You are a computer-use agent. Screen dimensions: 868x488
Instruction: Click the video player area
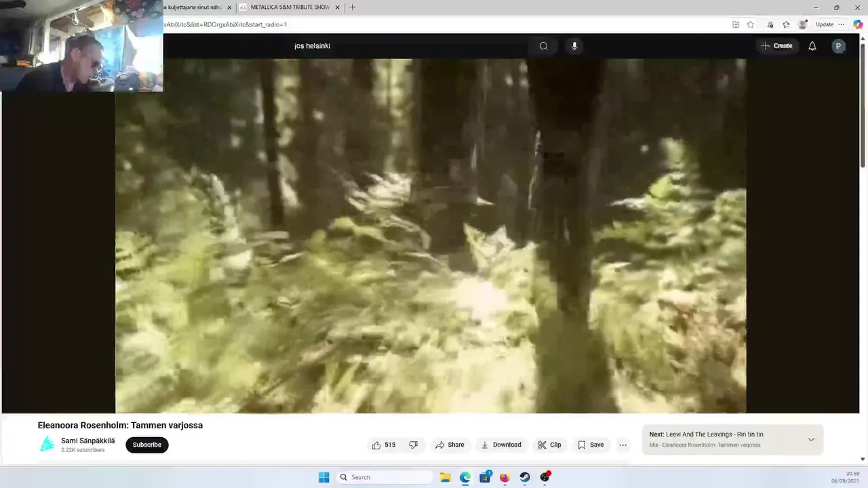[431, 236]
